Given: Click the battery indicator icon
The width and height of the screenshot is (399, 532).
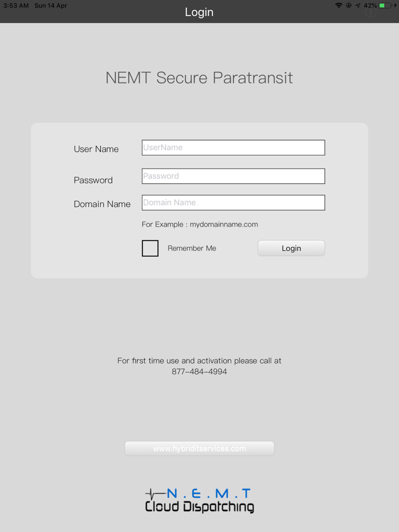Looking at the screenshot, I should 385,6.
